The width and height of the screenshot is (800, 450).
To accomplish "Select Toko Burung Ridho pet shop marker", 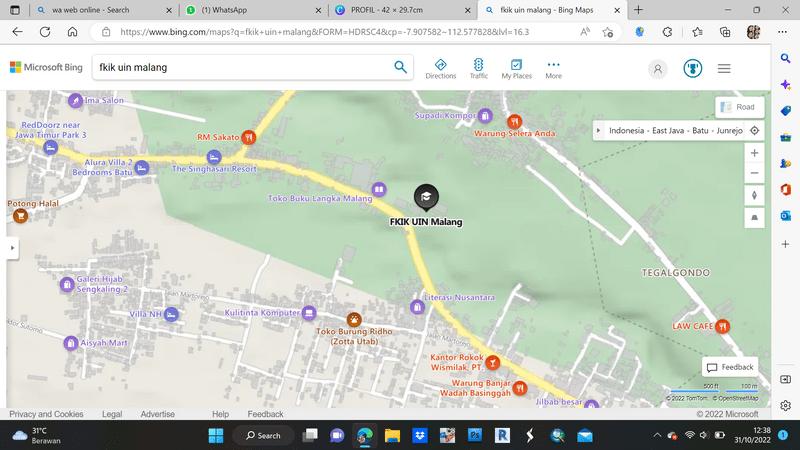I will pos(354,320).
